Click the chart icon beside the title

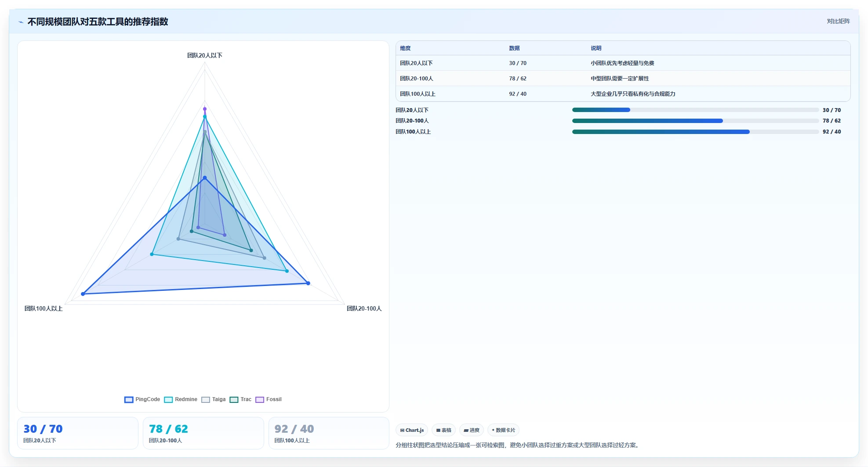tap(21, 22)
